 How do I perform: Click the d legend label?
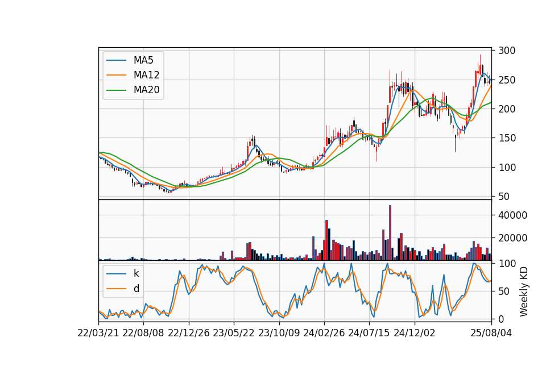point(136,289)
